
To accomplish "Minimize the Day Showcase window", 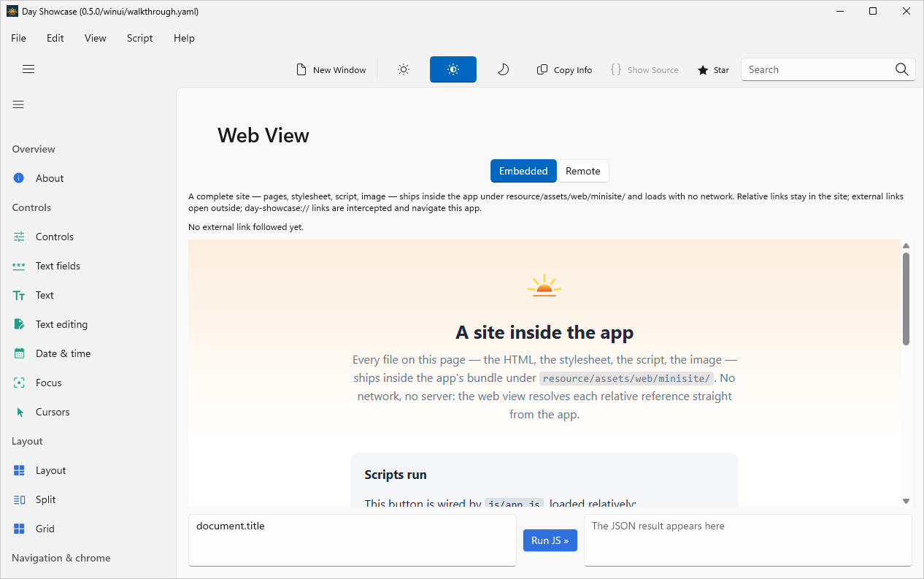I will click(839, 11).
